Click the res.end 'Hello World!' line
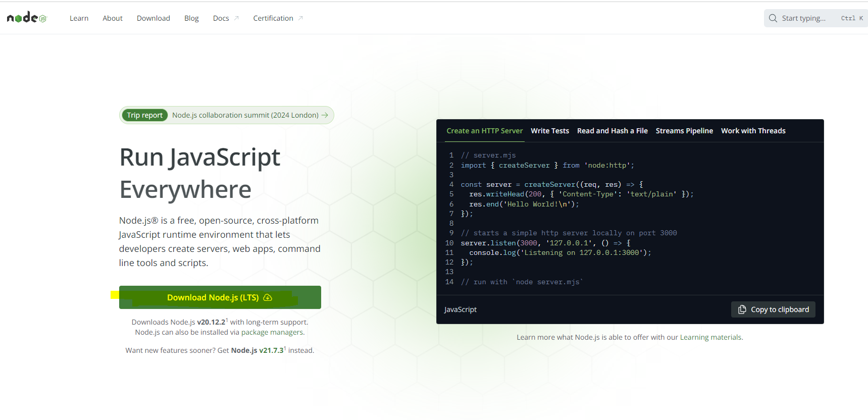Viewport: 868px width, 420px height. coord(524,204)
